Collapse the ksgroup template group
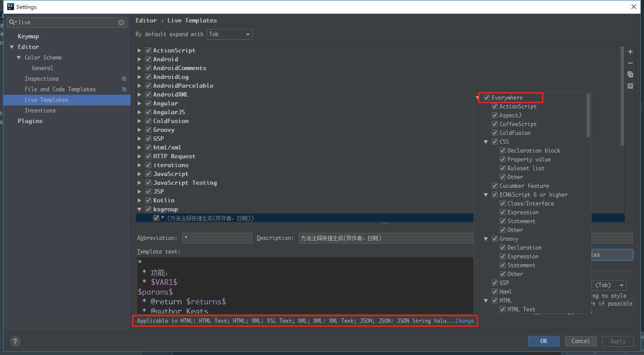Image resolution: width=644 pixels, height=355 pixels. coord(139,209)
